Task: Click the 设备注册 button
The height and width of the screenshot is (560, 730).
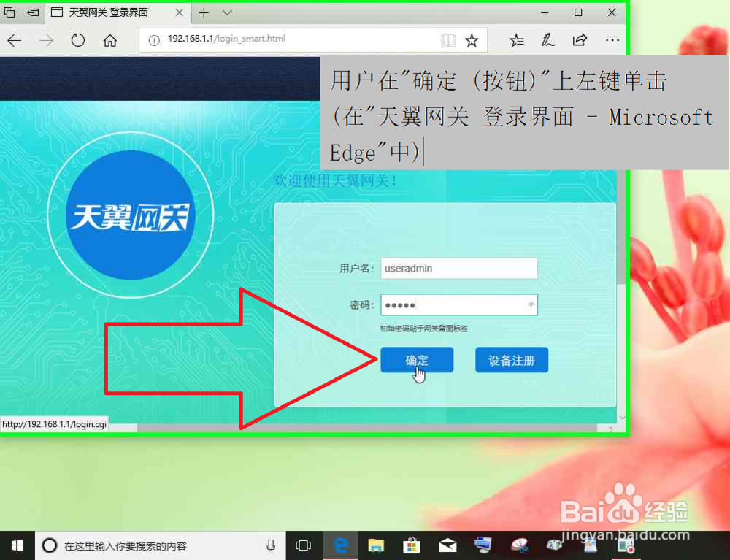Action: tap(511, 359)
